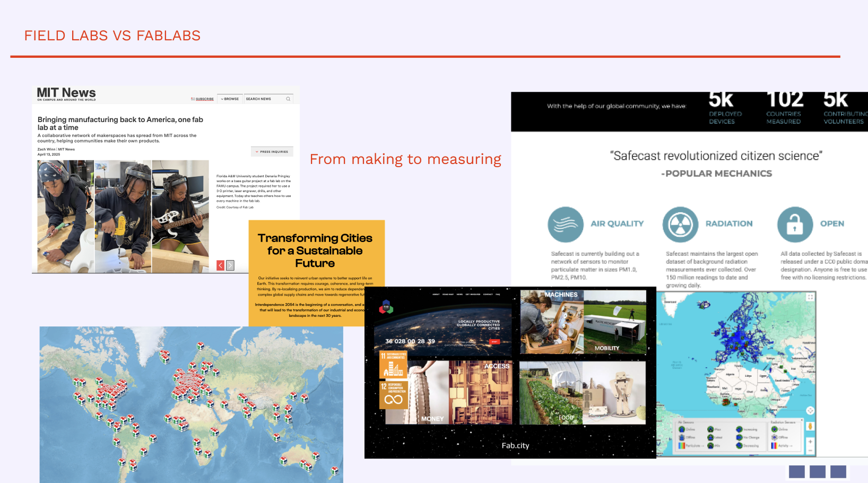Viewport: 868px width, 483px height.
Task: Select the Food image tile
Action: pyautogui.click(x=551, y=393)
